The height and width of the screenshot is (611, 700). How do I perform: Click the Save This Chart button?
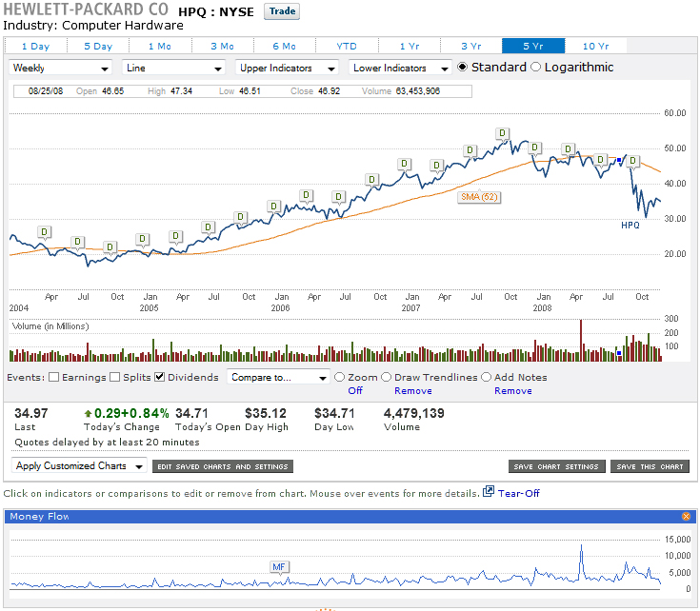[650, 466]
